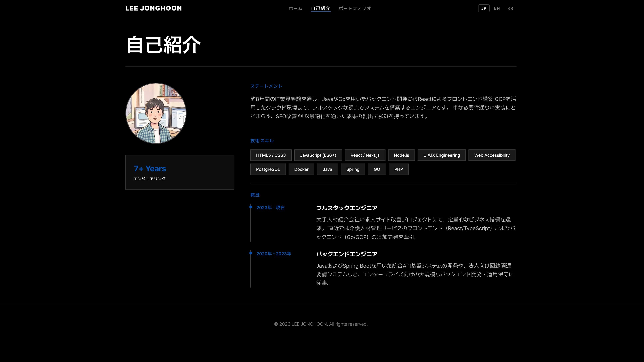Click the 2023年 - 現在 timeline dot

point(251,207)
